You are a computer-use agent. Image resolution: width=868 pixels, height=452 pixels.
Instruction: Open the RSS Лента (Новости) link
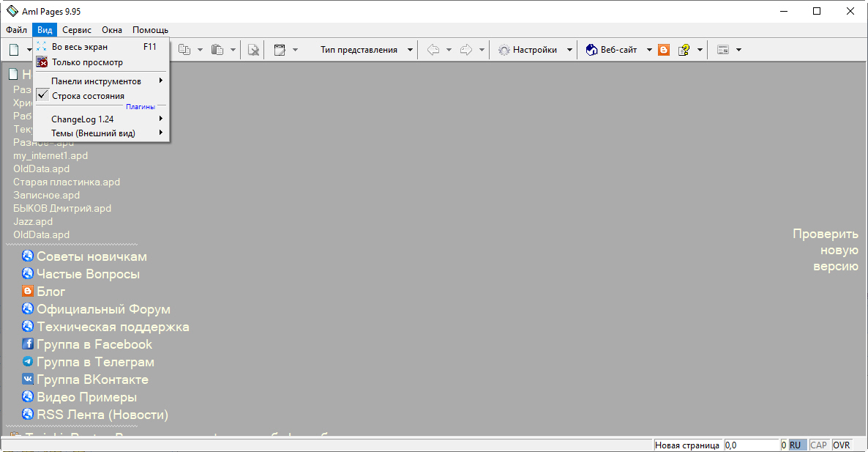[x=102, y=415]
